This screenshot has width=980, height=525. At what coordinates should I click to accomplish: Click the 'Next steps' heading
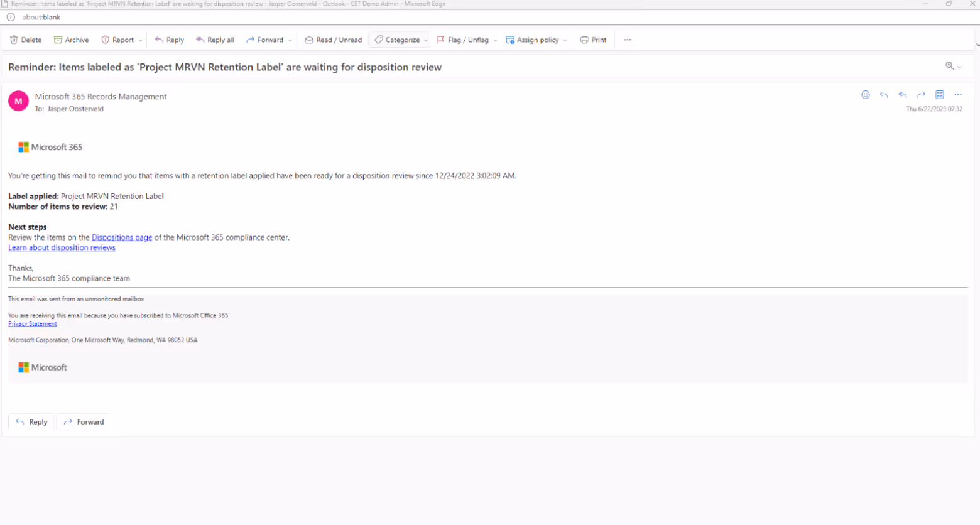pos(28,227)
